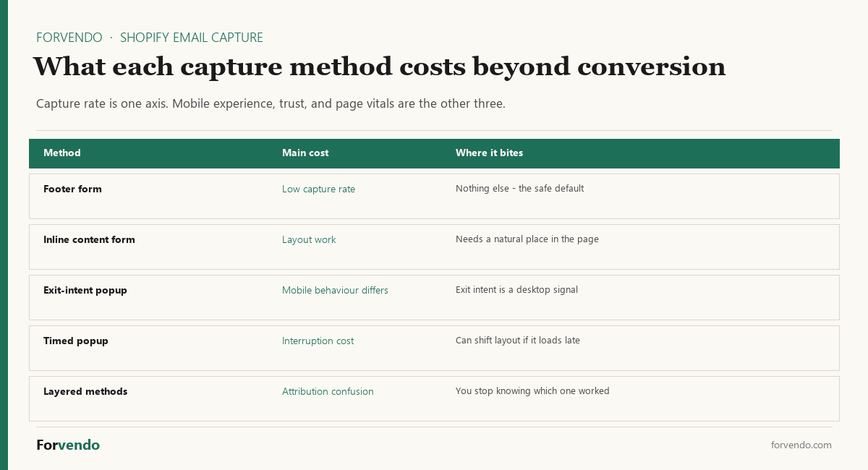Click the 'Where it bites' column header

[x=489, y=153]
